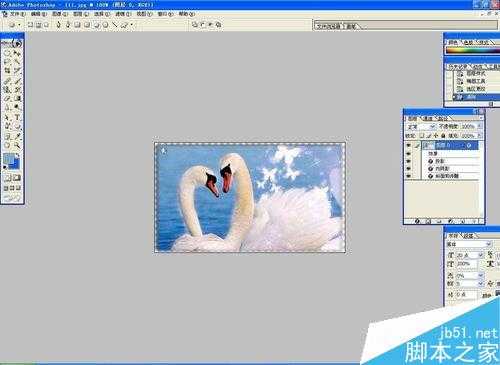
Task: Open the 滤镜 (Filter) menu
Action: [x=124, y=14]
